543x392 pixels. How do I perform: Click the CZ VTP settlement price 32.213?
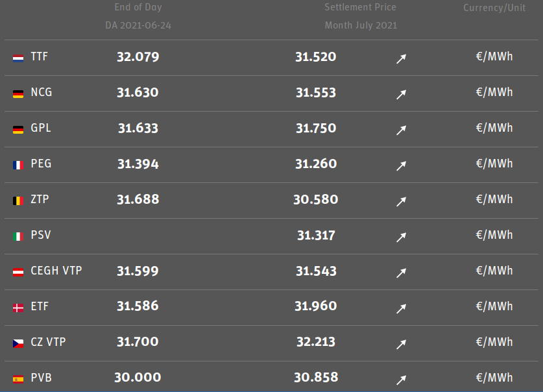[x=316, y=342]
